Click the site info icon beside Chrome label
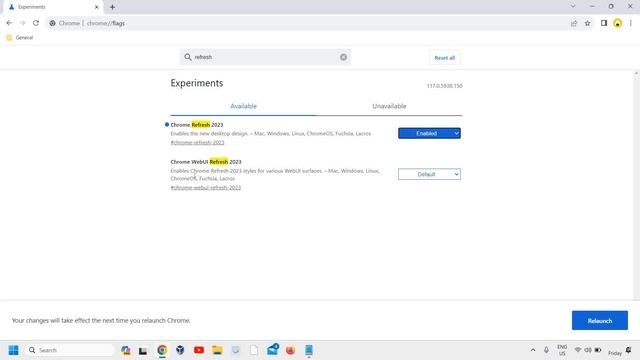Image resolution: width=640 pixels, height=360 pixels. [x=52, y=23]
